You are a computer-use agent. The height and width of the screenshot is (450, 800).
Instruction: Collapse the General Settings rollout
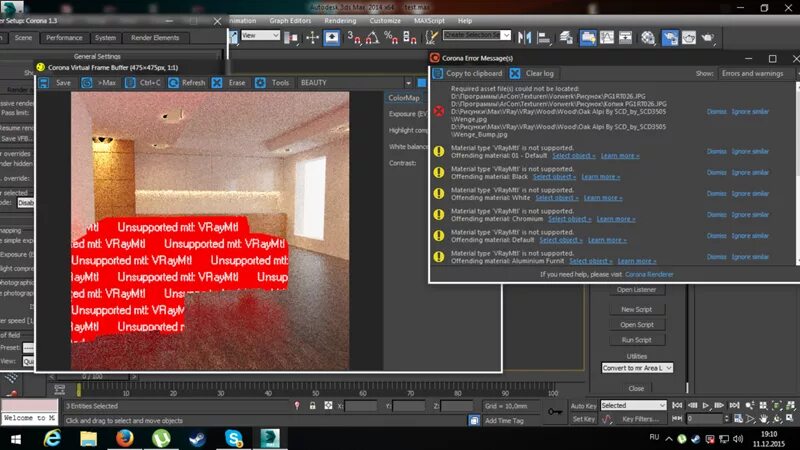(x=97, y=56)
